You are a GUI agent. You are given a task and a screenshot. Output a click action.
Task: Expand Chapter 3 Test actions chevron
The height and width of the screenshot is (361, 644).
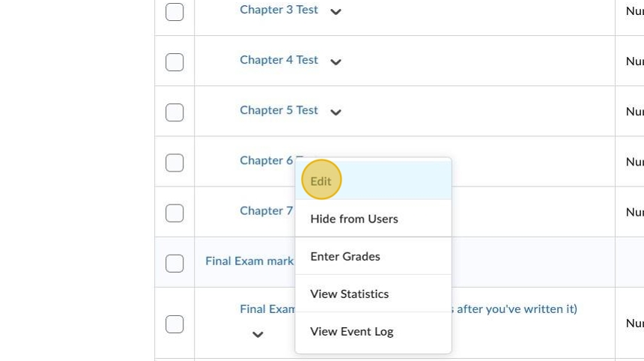[x=336, y=12]
